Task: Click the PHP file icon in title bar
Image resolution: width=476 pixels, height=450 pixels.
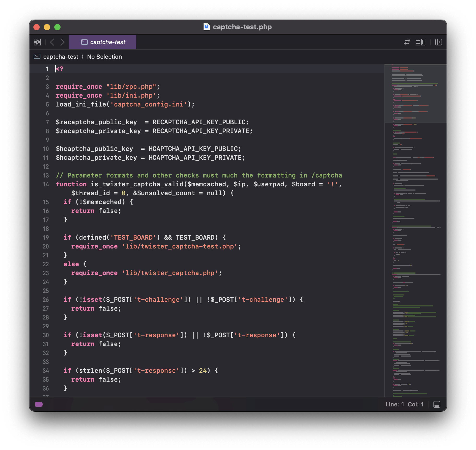Action: click(x=206, y=27)
